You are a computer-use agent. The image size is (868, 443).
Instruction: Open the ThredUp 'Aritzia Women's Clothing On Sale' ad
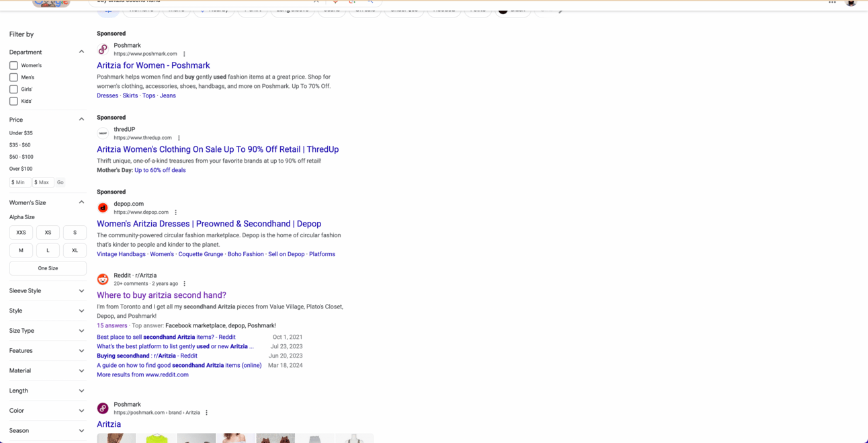[218, 149]
